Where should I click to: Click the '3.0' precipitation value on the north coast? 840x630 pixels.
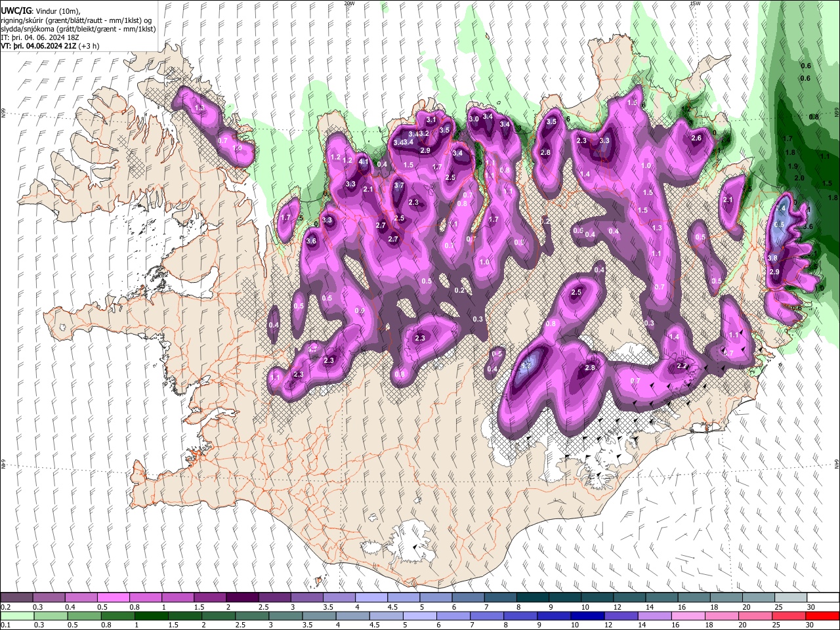point(474,119)
